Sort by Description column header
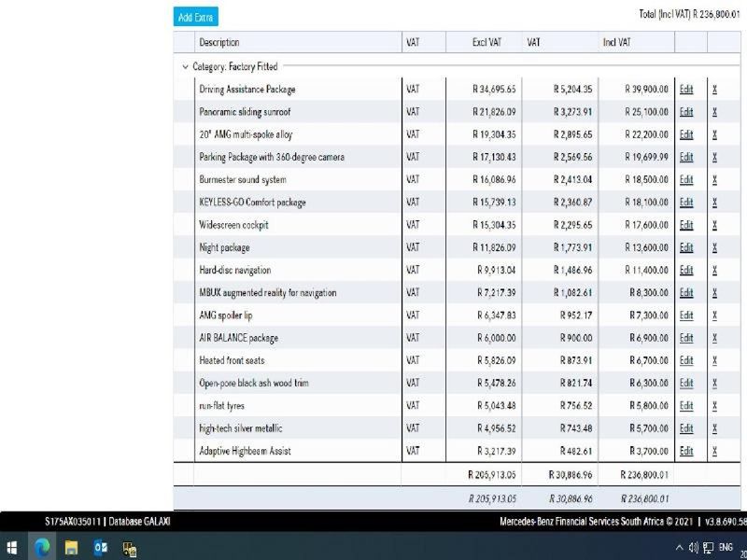747x560 pixels. coord(219,42)
